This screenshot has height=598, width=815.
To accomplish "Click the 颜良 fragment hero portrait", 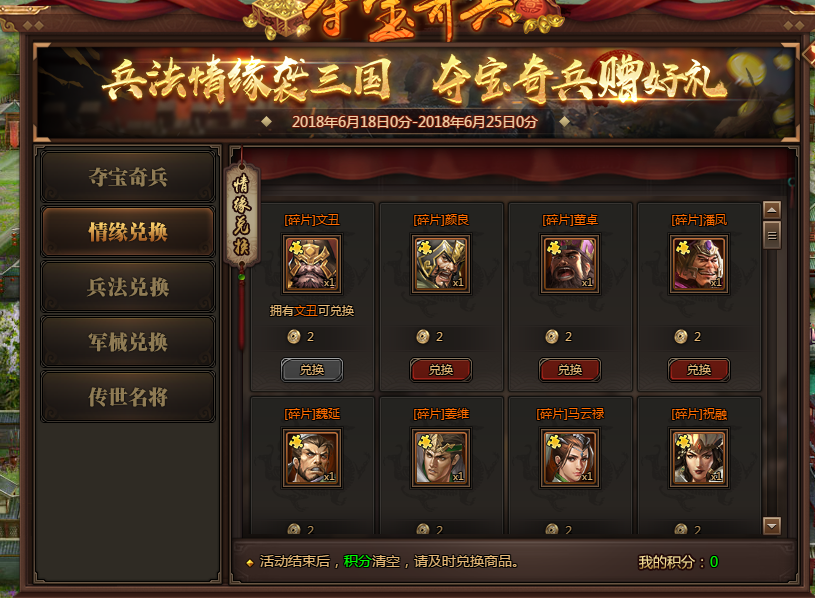I will pyautogui.click(x=441, y=264).
